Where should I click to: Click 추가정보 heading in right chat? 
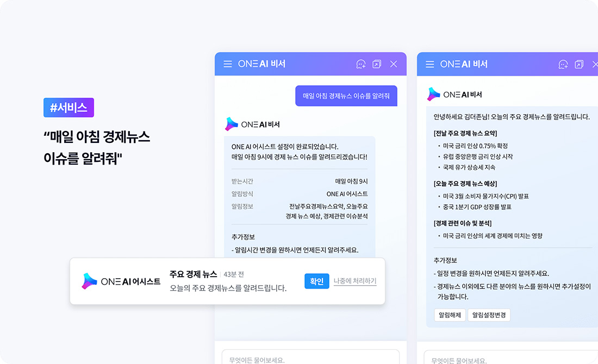[445, 260]
